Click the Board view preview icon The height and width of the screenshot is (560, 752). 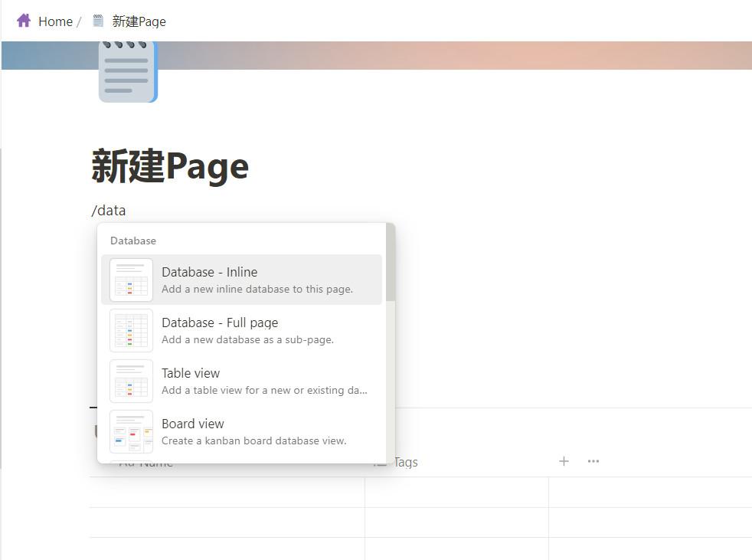(x=131, y=431)
